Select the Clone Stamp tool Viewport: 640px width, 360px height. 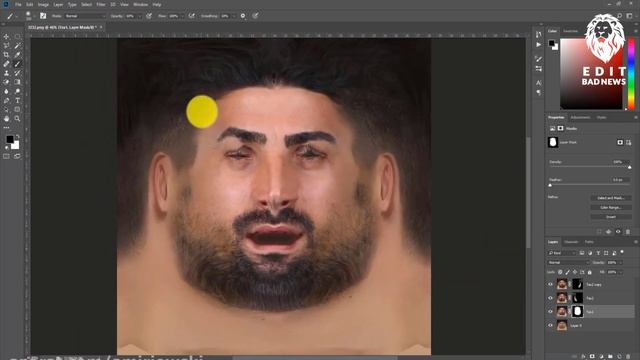pos(6,73)
